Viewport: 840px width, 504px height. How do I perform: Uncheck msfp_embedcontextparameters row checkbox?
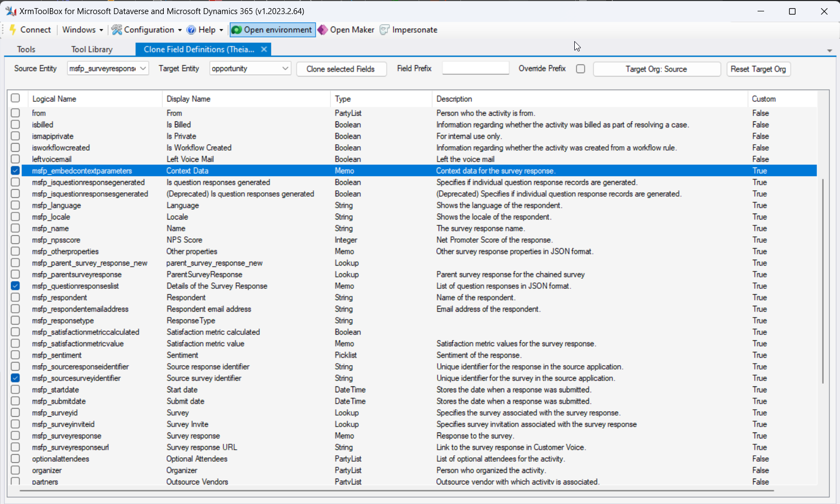15,171
